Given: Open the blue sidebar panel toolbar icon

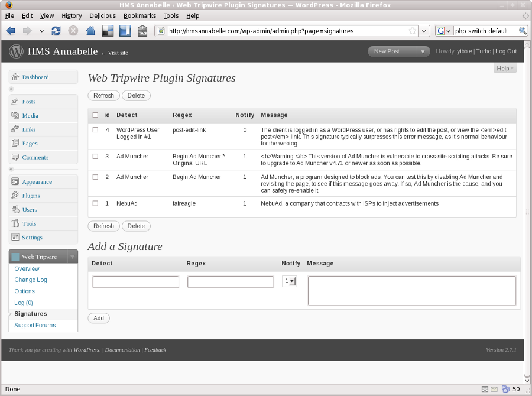Looking at the screenshot, I should tap(125, 31).
